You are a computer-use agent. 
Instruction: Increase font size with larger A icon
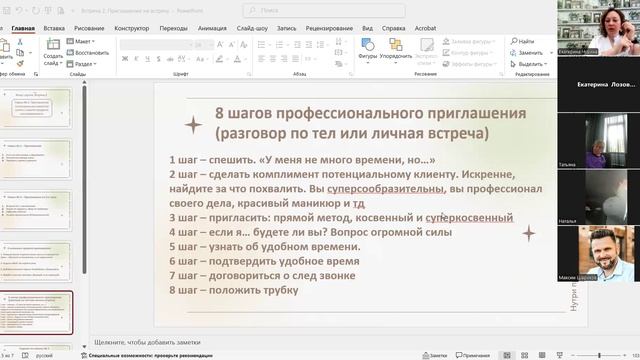click(220, 44)
